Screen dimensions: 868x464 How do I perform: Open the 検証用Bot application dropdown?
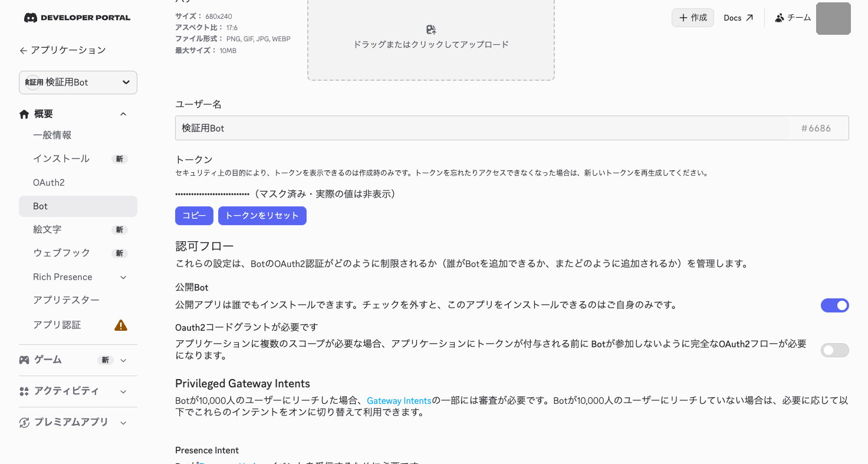[x=78, y=83]
